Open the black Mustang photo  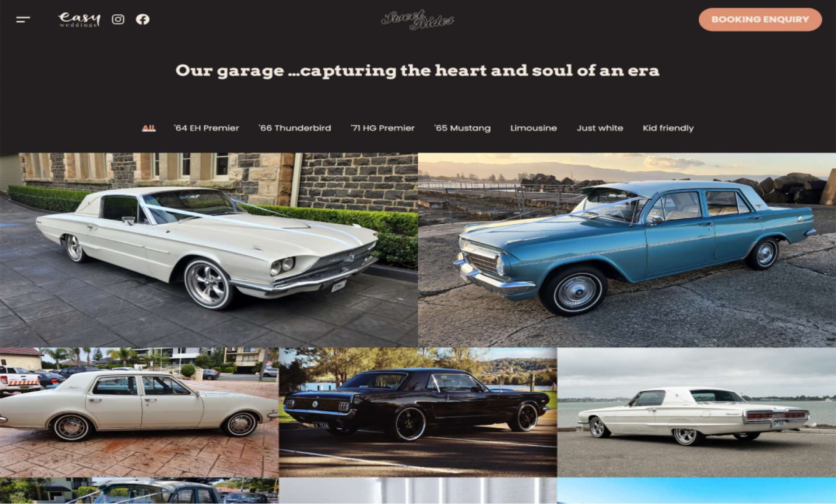418,412
